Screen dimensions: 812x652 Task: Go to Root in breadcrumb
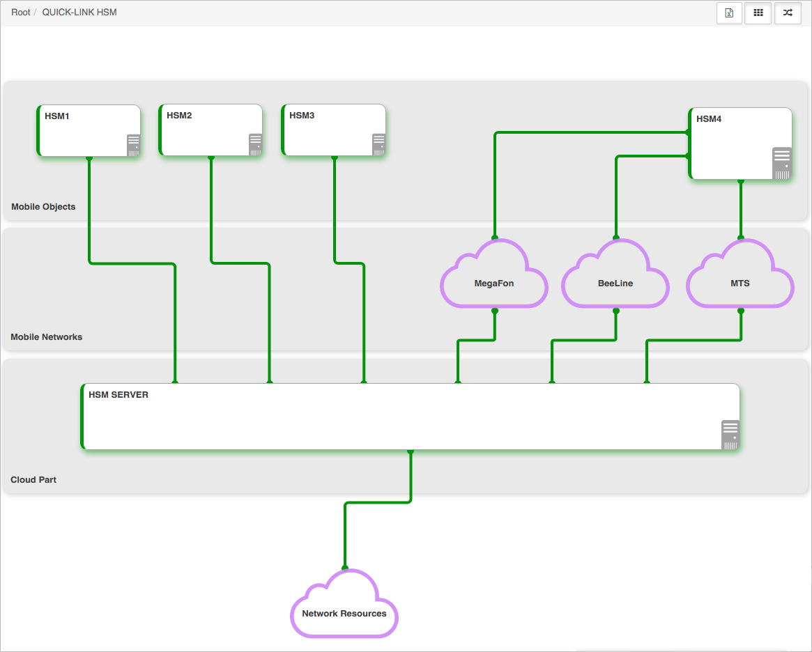(x=21, y=13)
